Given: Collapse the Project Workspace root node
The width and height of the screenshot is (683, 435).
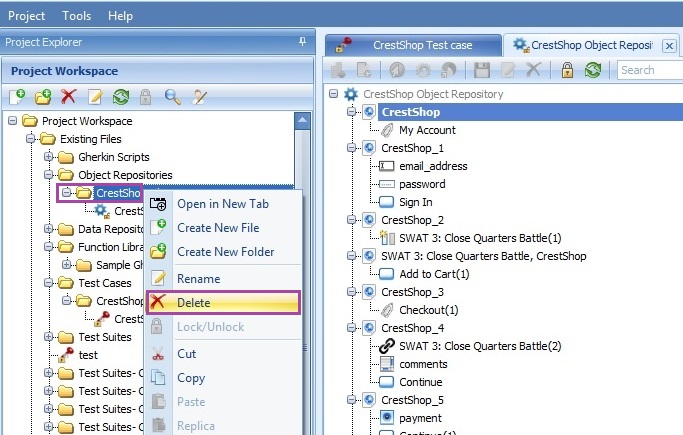Looking at the screenshot, I should point(13,121).
